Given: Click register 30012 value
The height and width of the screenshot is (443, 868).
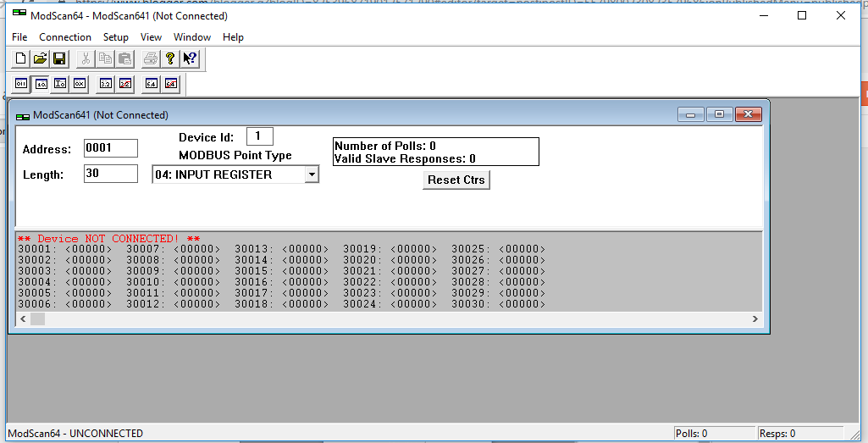Looking at the screenshot, I should coord(197,304).
